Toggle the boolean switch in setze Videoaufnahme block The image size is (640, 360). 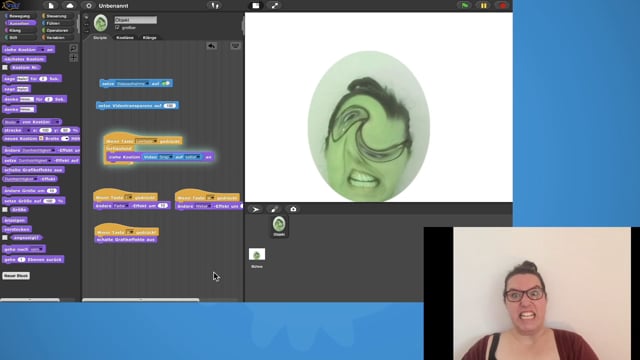tap(166, 84)
